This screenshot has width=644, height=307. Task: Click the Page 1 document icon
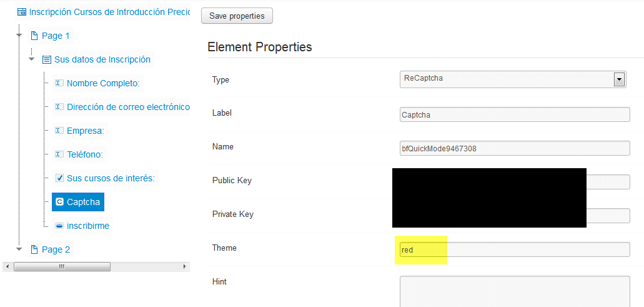tap(34, 36)
